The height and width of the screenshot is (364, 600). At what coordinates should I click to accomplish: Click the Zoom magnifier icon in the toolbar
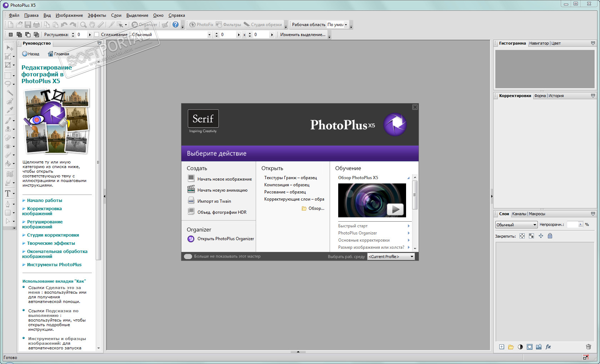[83, 25]
